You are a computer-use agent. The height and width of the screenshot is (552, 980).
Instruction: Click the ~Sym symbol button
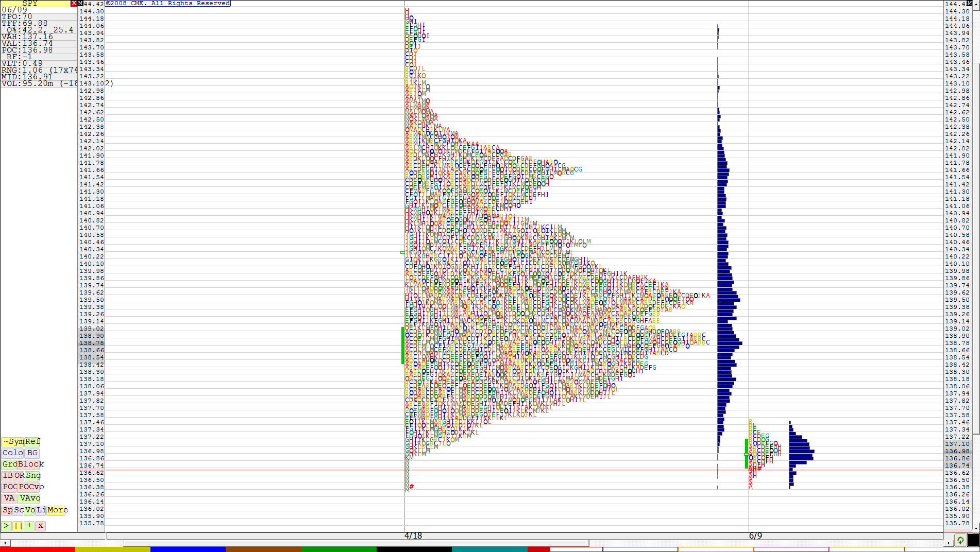pyautogui.click(x=13, y=441)
